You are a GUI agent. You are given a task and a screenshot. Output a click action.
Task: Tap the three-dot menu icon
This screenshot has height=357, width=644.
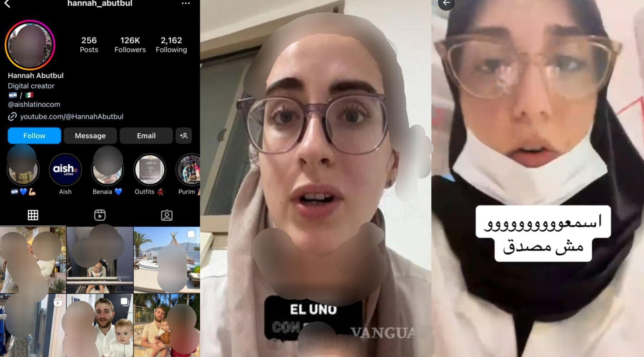coord(186,3)
